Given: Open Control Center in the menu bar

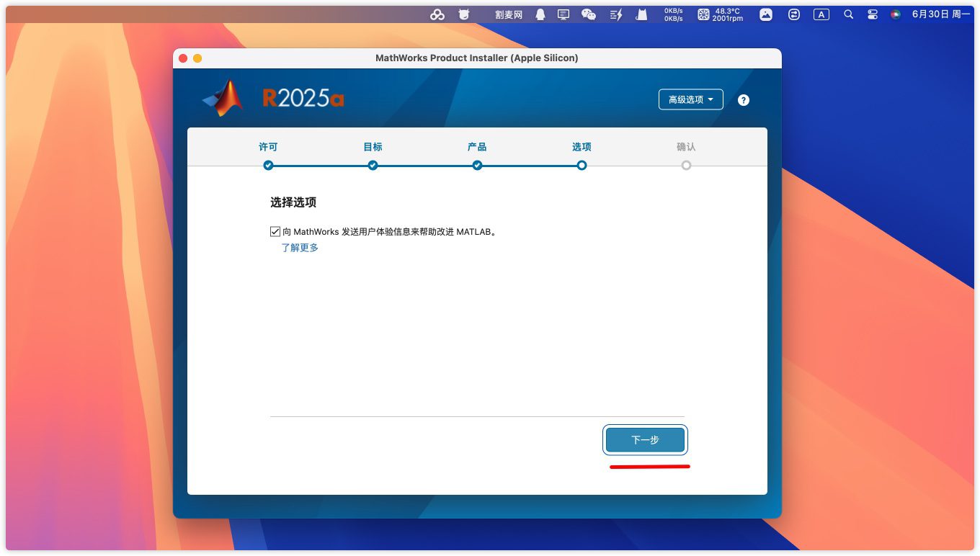Looking at the screenshot, I should click(872, 14).
